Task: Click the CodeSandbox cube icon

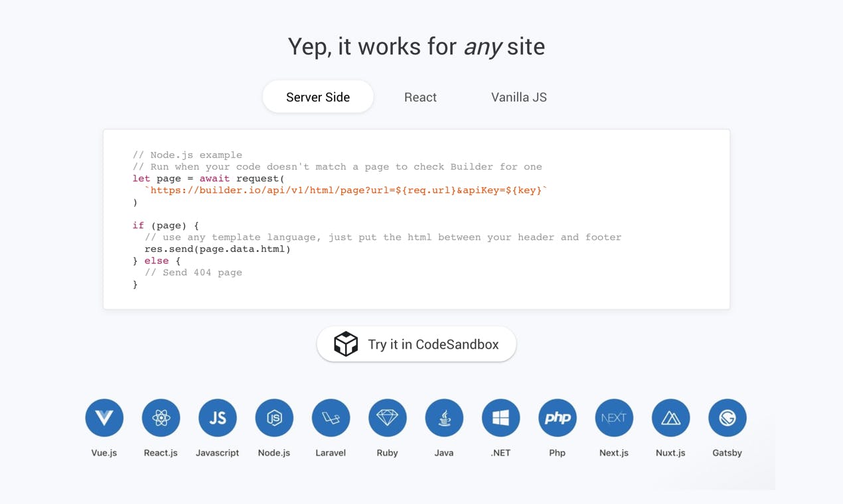Action: 346,344
